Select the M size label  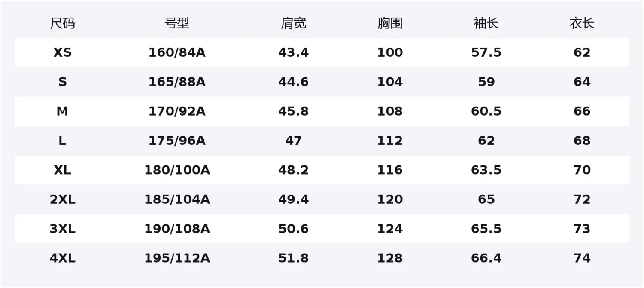point(62,111)
